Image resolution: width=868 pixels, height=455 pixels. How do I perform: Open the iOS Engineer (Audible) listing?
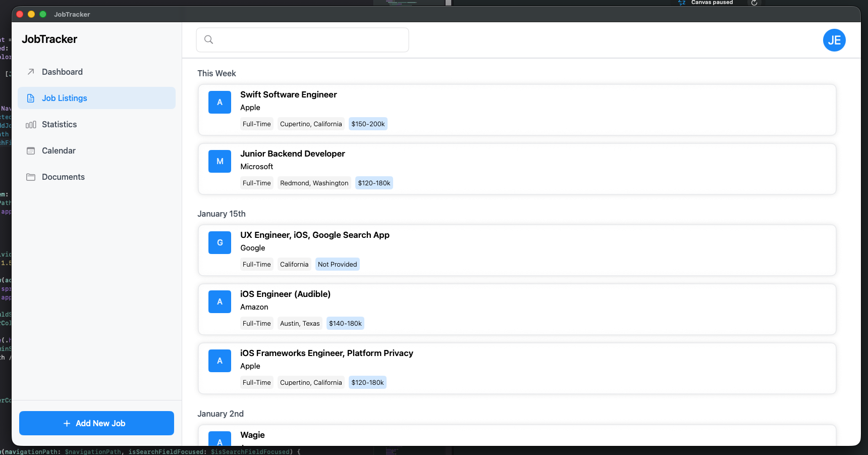tap(517, 309)
